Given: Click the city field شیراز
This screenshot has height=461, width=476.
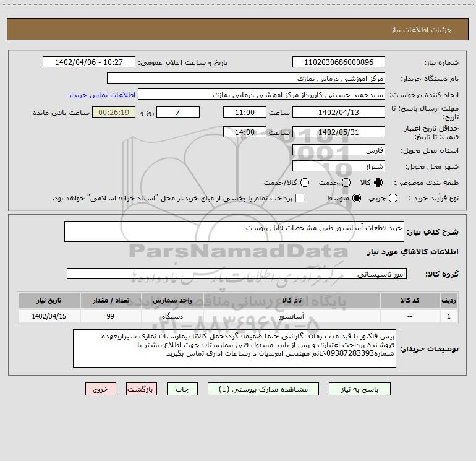Looking at the screenshot, I should [x=339, y=166].
